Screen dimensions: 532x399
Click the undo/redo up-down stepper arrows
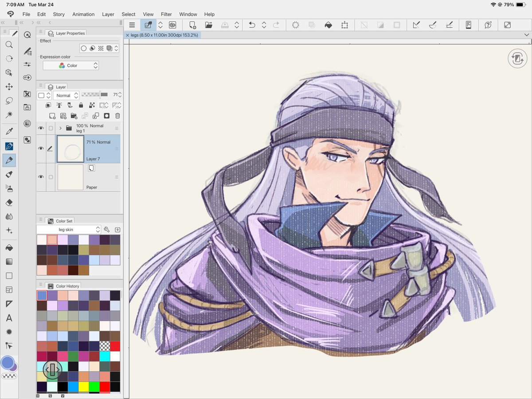(x=264, y=25)
